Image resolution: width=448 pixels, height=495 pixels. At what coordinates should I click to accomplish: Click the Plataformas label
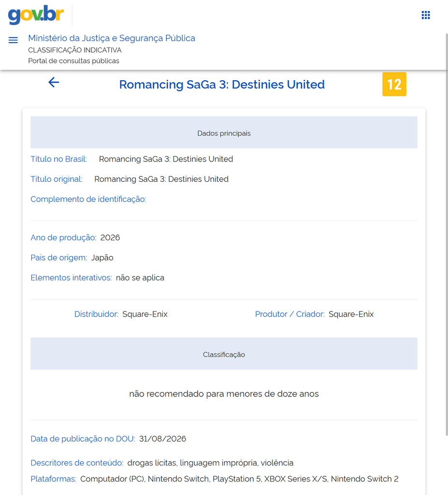(x=53, y=479)
